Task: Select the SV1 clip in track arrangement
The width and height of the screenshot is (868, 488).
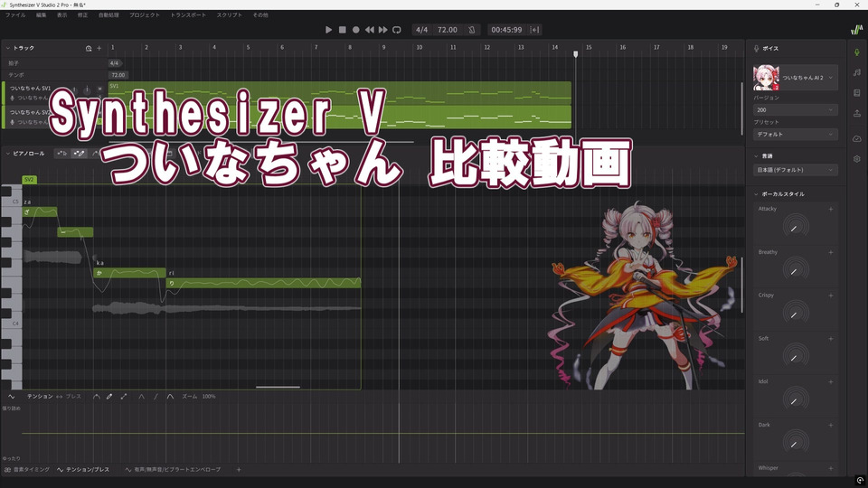Action: [340, 93]
